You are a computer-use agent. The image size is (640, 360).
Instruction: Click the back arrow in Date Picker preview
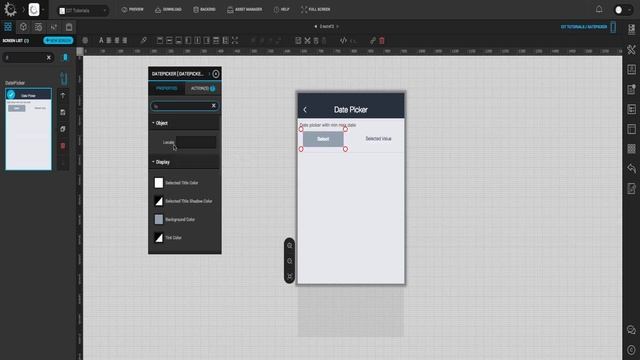pos(305,110)
